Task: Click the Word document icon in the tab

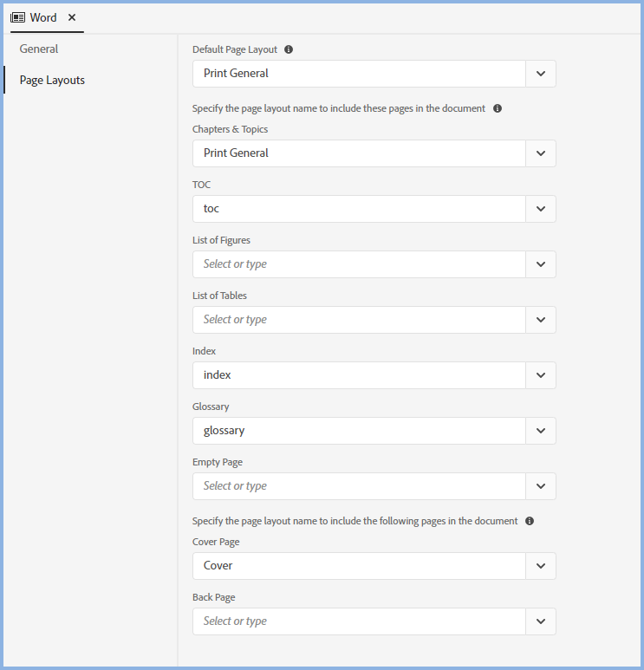Action: click(17, 17)
